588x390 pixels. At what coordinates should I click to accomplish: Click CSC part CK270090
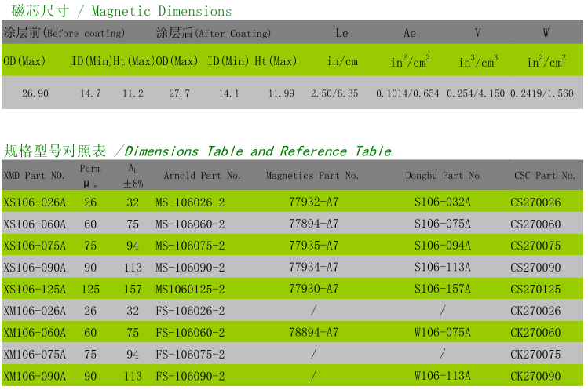tap(535, 376)
